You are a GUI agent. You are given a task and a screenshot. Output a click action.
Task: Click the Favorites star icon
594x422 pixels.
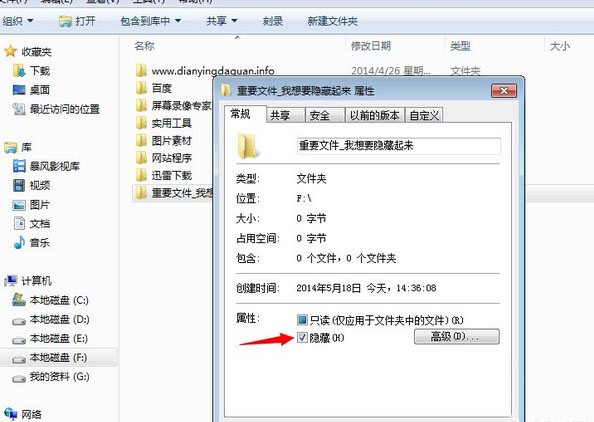pos(10,51)
